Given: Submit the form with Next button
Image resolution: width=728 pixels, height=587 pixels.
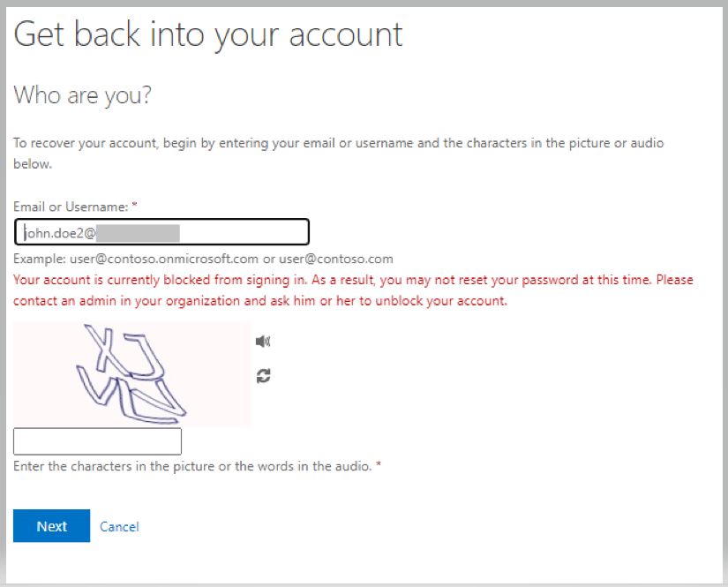Looking at the screenshot, I should (x=51, y=526).
